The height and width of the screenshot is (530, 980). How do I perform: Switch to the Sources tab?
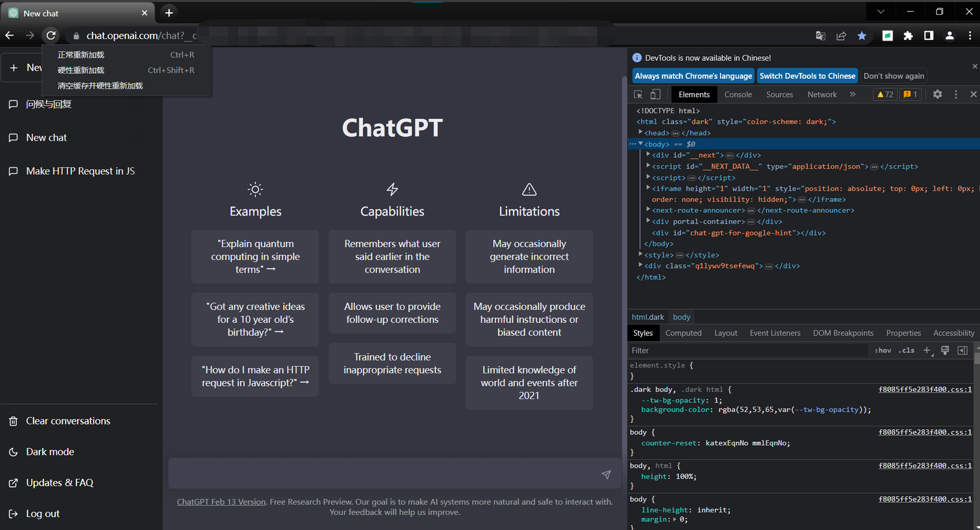pos(779,94)
